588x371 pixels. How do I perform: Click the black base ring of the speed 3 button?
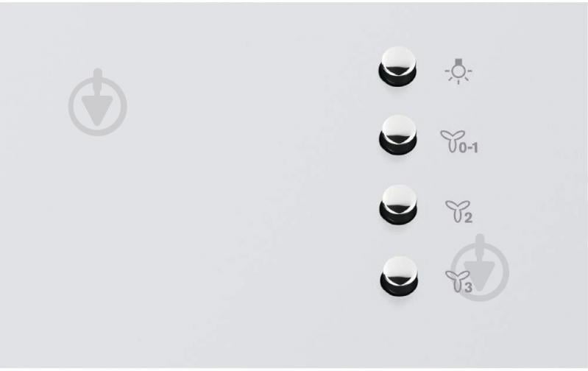pyautogui.click(x=399, y=290)
